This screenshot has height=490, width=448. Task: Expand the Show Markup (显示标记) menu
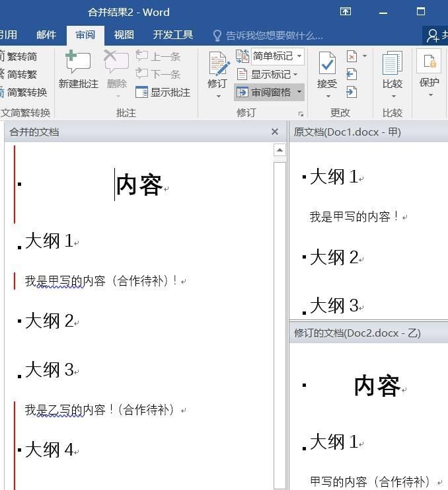coord(267,74)
